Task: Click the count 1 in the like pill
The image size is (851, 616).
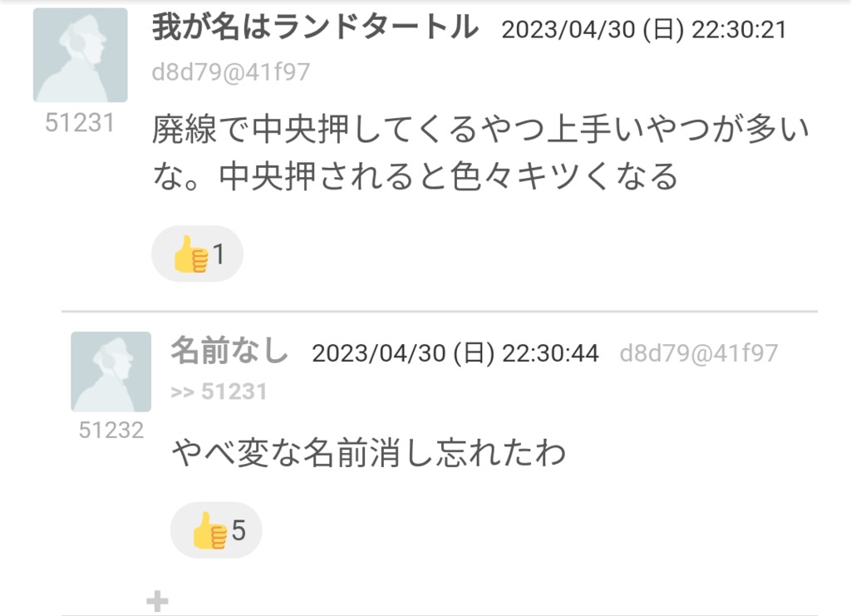Action: 219,254
